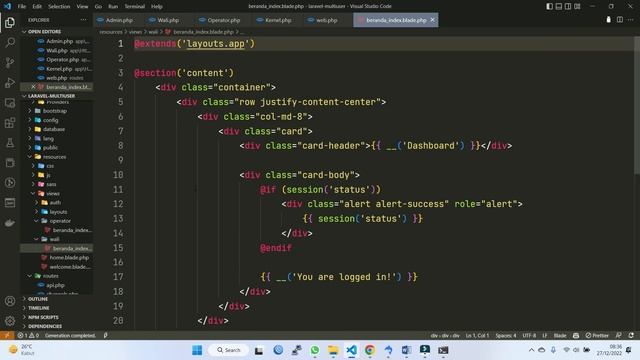The height and width of the screenshot is (360, 640).
Task: Toggle bottom panel layout button
Action: (x=559, y=6)
